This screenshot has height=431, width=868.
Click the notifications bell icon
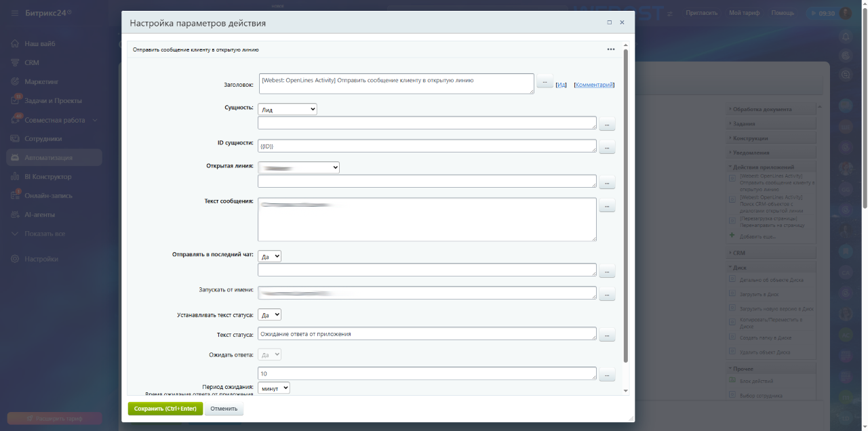[846, 36]
